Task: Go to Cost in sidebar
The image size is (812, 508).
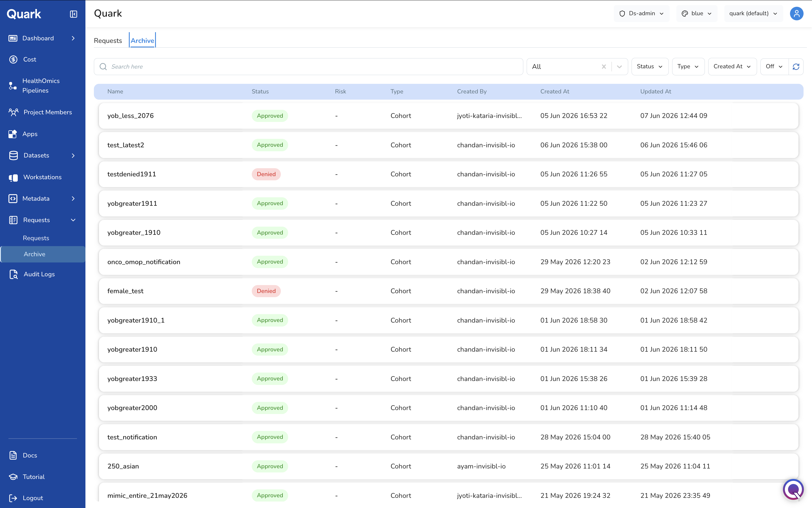Action: coord(30,60)
